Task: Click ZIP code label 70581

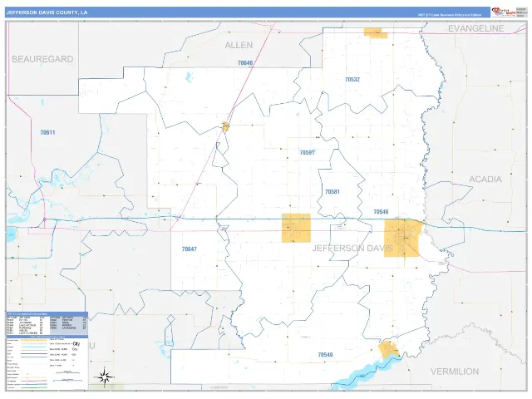Action: pos(332,192)
